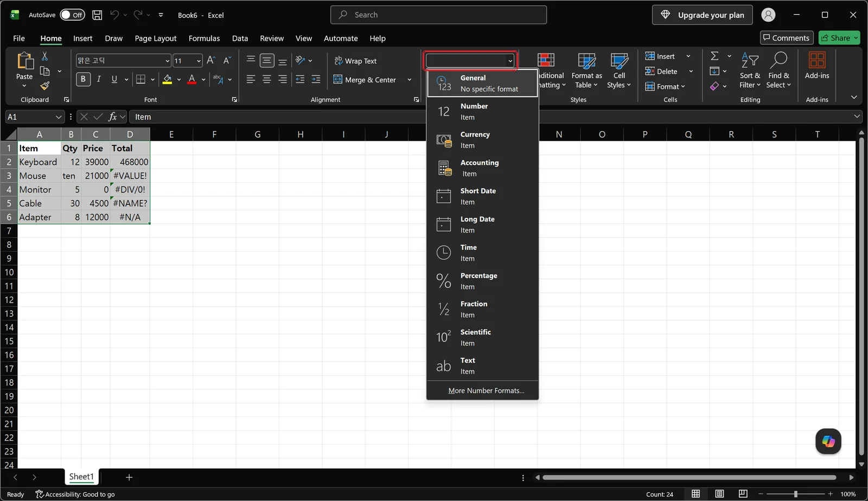Image resolution: width=868 pixels, height=501 pixels.
Task: Choose Currency number format option
Action: [483, 140]
